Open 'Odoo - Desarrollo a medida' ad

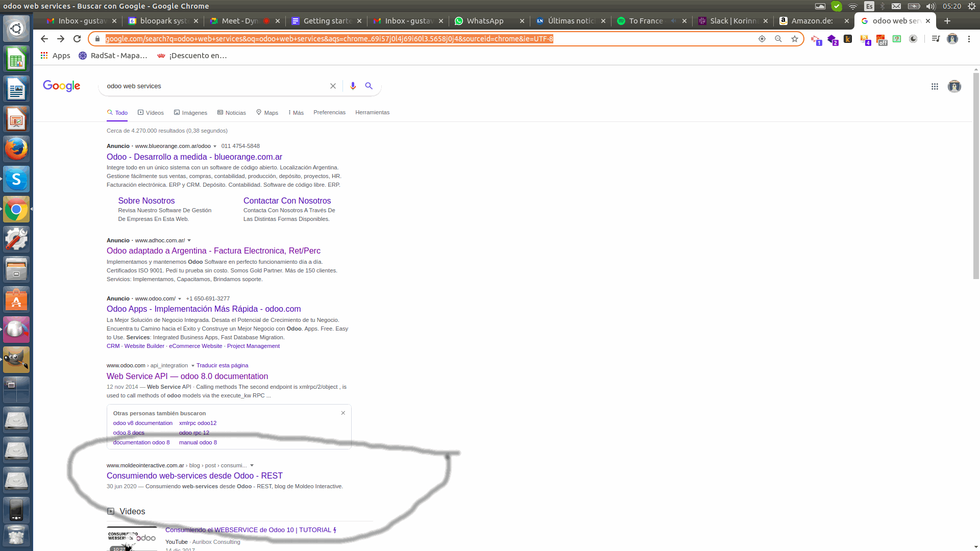click(194, 157)
